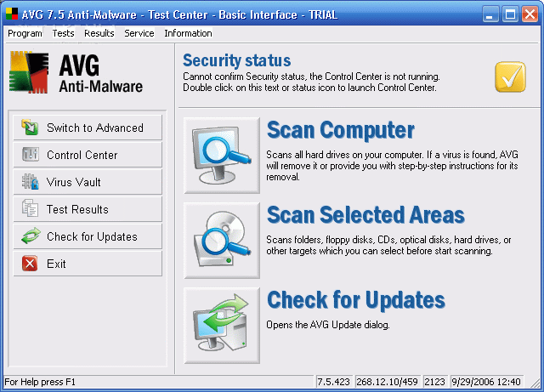Image resolution: width=544 pixels, height=392 pixels.
Task: Click the date and time status bar field
Action: 486,382
